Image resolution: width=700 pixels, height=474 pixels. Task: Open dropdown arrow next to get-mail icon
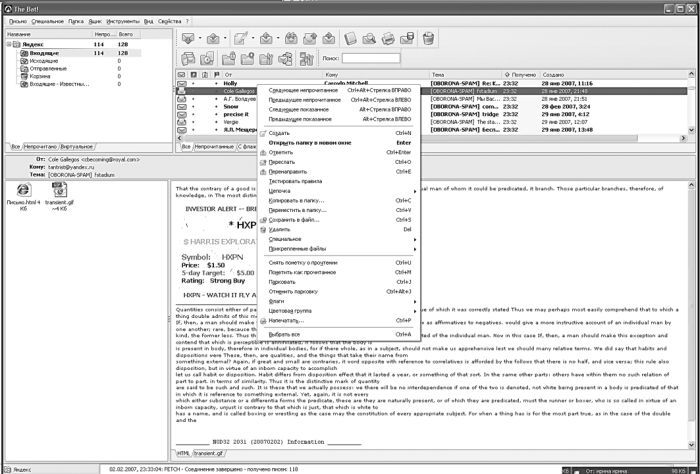click(x=200, y=38)
